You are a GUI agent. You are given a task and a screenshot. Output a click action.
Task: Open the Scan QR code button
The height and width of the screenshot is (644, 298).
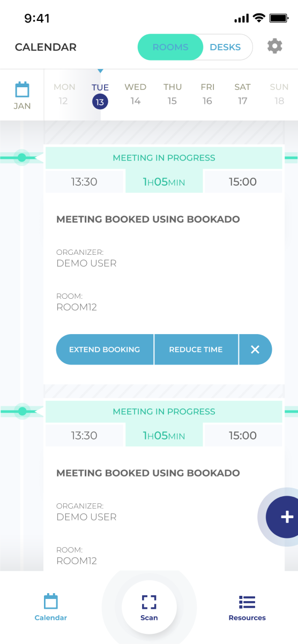point(149,607)
